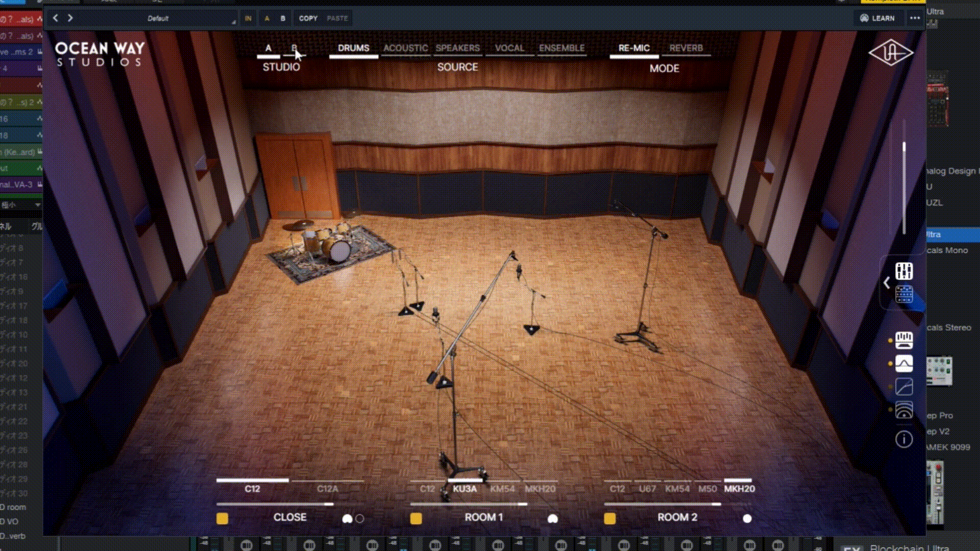Toggle the ROOM 2 yellow enable square
980x551 pixels.
[609, 518]
